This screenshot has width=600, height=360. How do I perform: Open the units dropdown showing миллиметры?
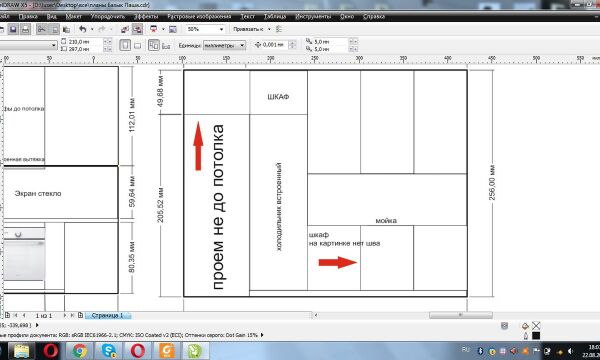(x=242, y=45)
